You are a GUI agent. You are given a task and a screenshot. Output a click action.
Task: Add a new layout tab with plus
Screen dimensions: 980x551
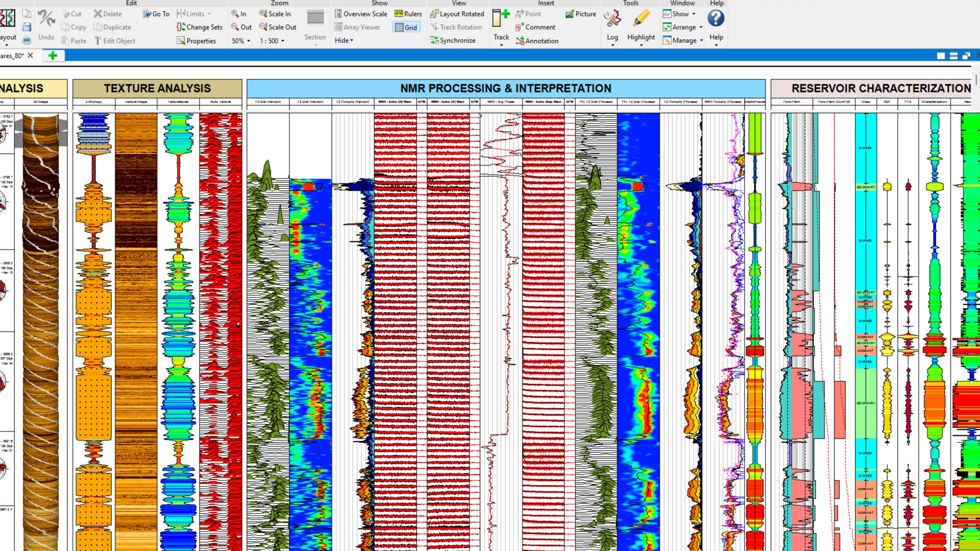point(53,56)
